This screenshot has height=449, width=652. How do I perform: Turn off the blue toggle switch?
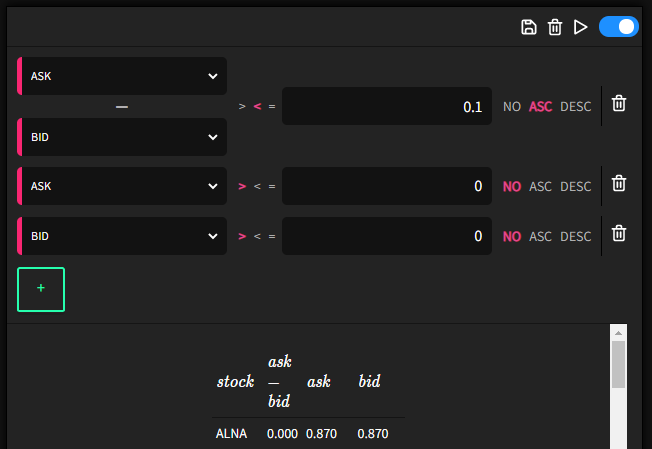point(618,27)
